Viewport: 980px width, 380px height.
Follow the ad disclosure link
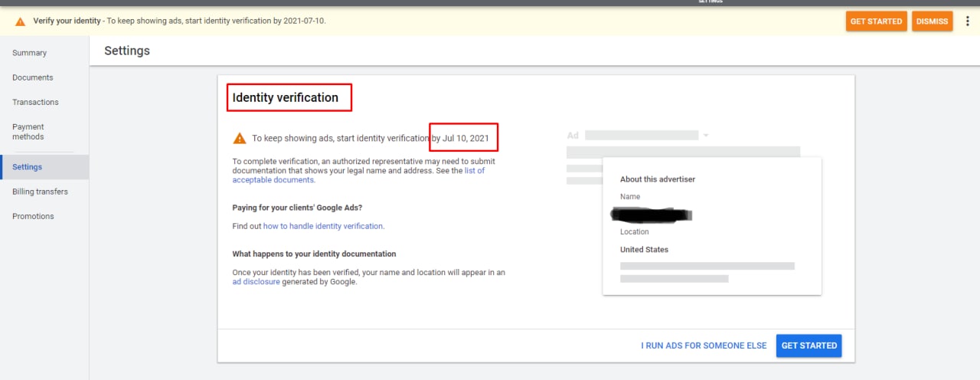pos(256,282)
